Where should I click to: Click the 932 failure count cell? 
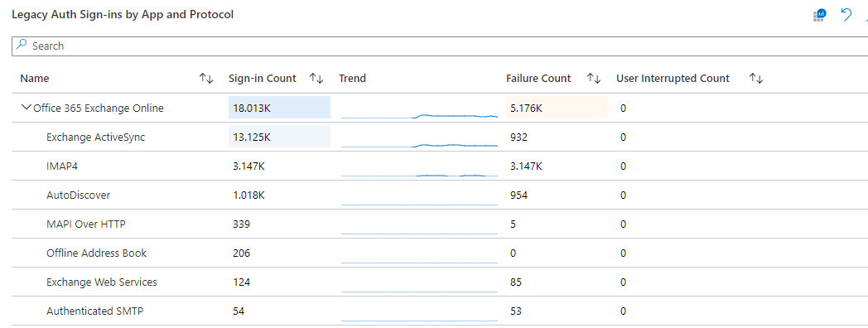(518, 137)
